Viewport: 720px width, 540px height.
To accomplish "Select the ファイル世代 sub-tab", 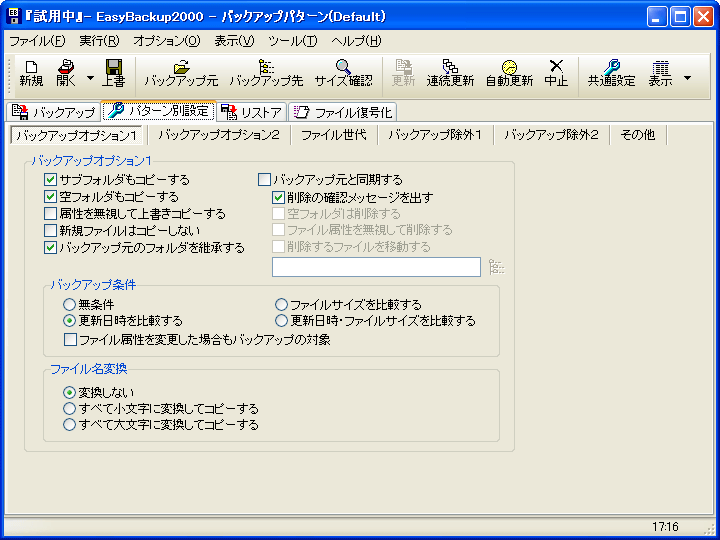I will pos(334,135).
